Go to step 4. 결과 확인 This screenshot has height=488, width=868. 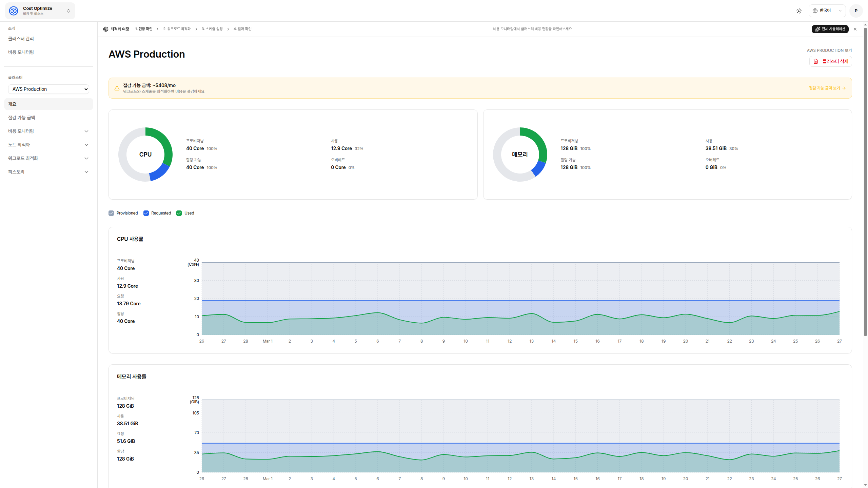pyautogui.click(x=243, y=29)
